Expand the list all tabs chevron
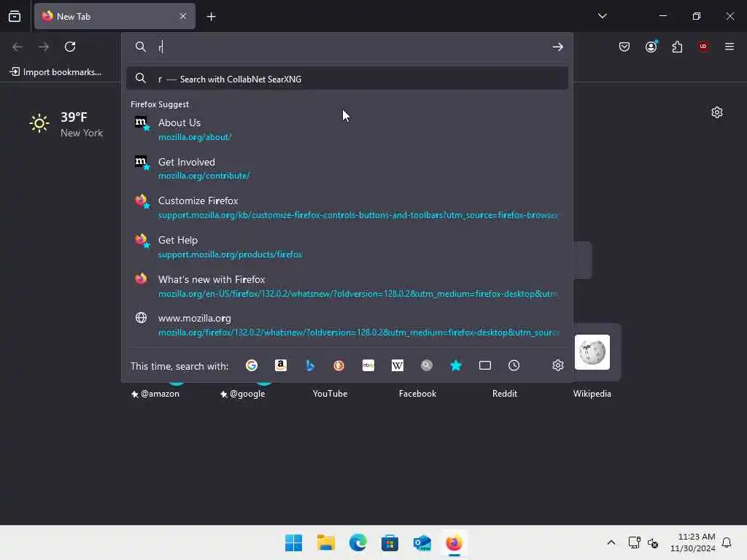747x560 pixels. [602, 16]
